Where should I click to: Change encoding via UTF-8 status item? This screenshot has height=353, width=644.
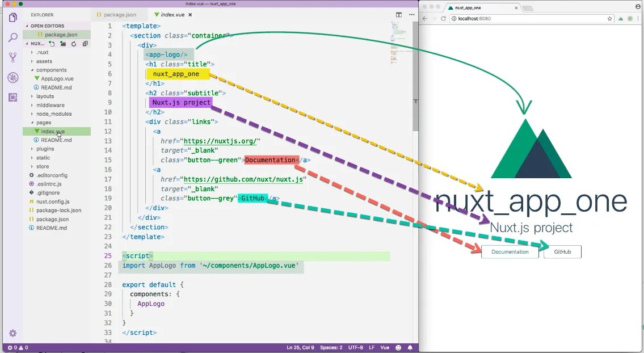[356, 348]
